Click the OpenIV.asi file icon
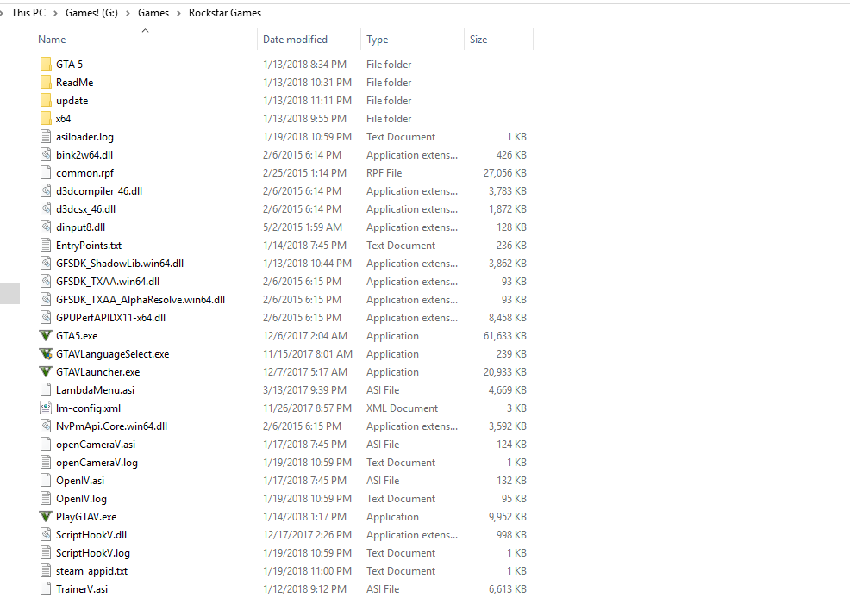This screenshot has width=850, height=616. [x=46, y=481]
